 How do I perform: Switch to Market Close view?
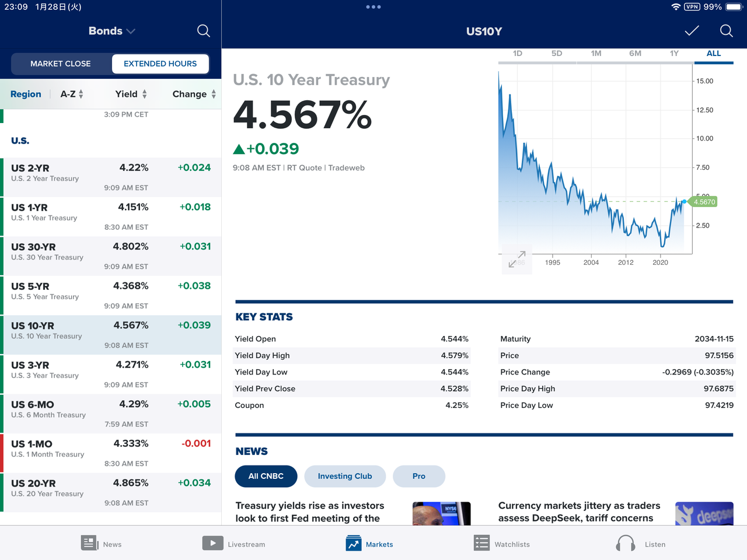[61, 64]
